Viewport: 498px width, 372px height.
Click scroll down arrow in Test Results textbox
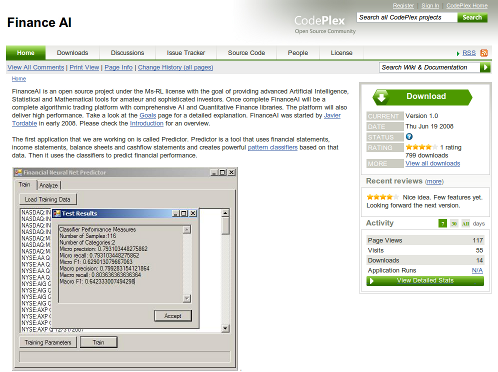coord(187,299)
